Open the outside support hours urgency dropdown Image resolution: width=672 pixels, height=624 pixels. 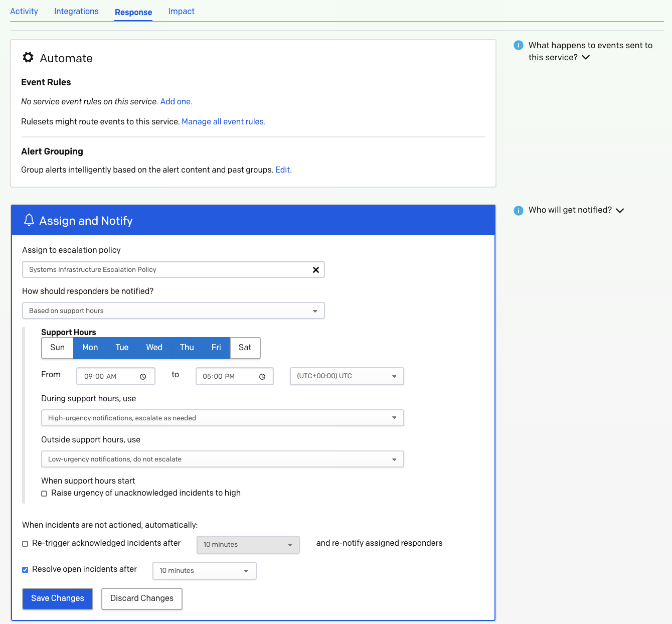pos(223,459)
